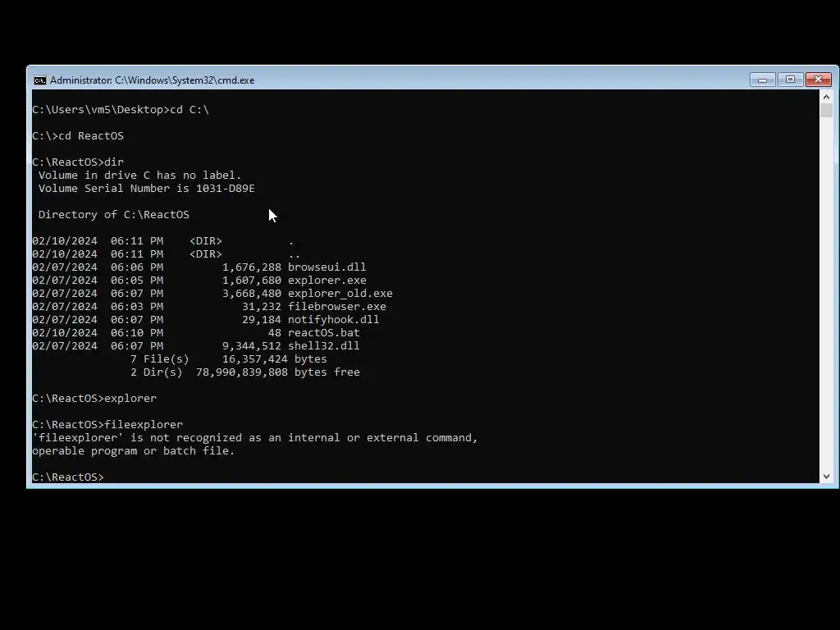
Task: Click the 'Directory of C:\ReactOS' line
Action: [113, 214]
